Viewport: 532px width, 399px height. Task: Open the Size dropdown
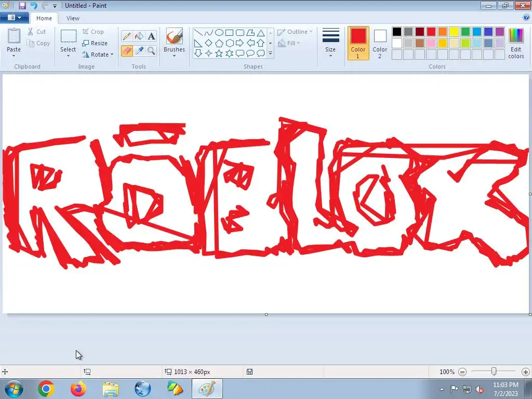coord(330,43)
